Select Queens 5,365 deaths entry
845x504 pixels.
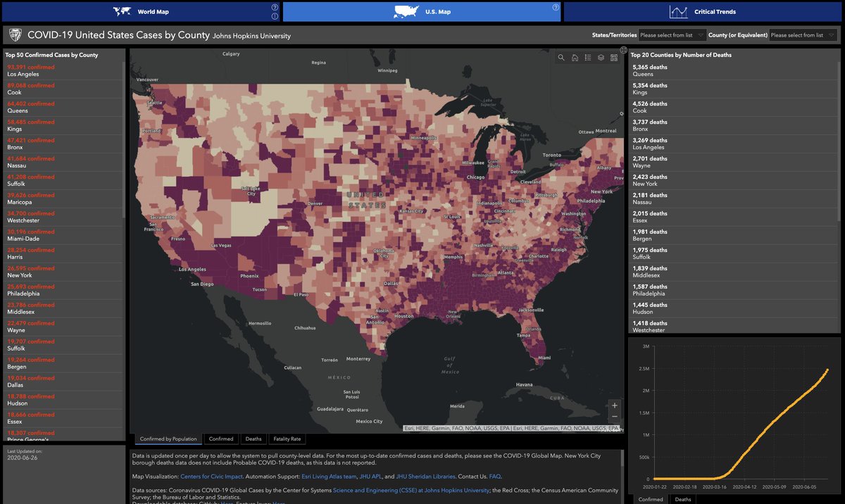(x=732, y=70)
